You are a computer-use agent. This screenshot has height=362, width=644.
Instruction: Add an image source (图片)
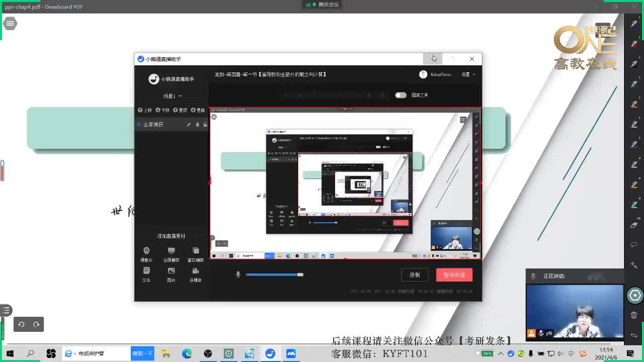(171, 275)
